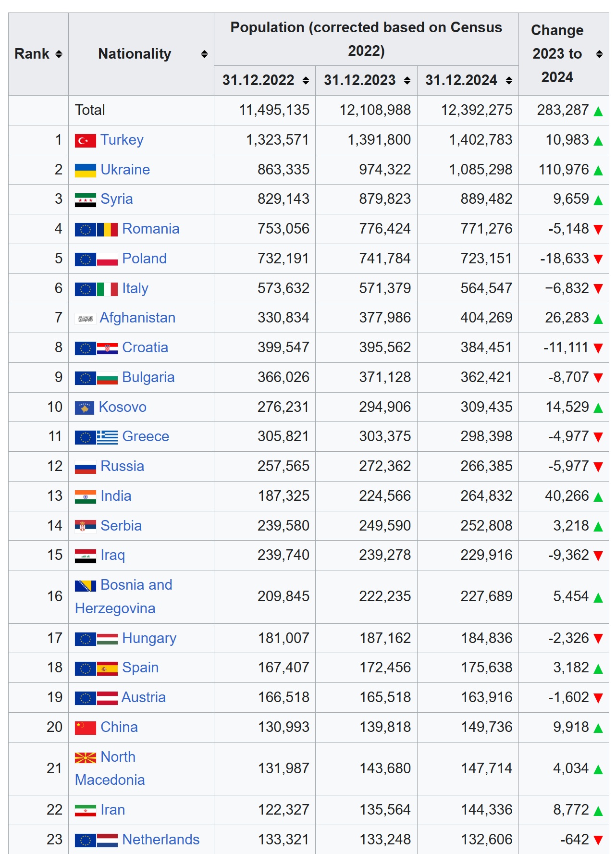616x854 pixels.
Task: Open the Russia link
Action: 123,466
